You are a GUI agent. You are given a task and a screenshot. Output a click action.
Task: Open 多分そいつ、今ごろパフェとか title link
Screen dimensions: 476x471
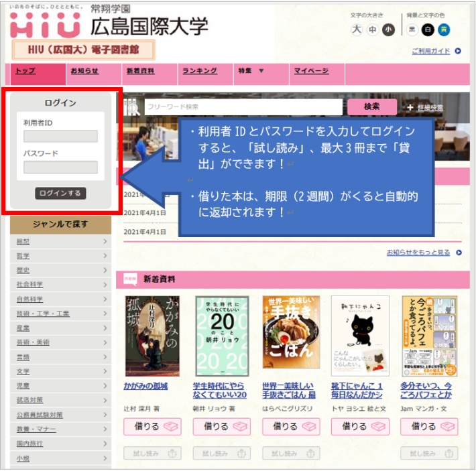tap(426, 391)
